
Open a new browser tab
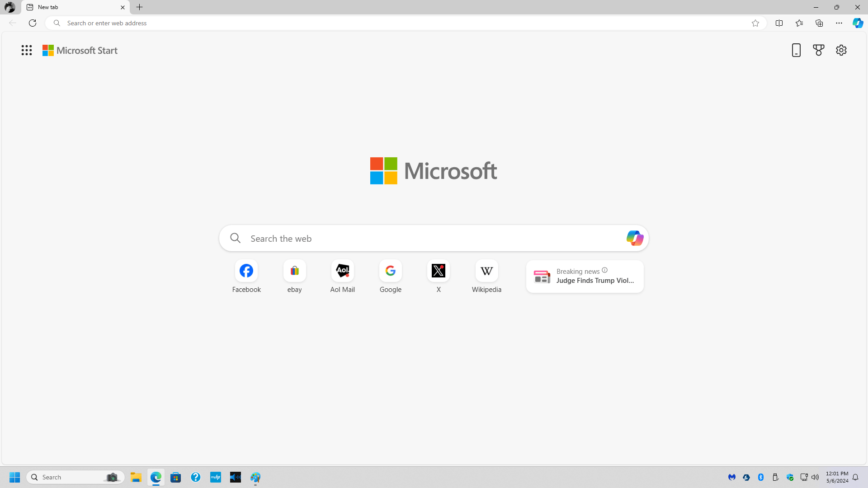(x=140, y=7)
